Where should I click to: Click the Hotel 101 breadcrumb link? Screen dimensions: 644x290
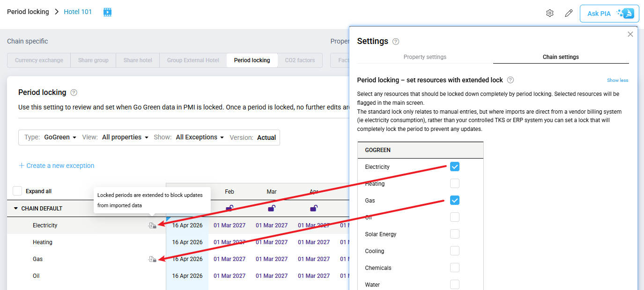(78, 12)
